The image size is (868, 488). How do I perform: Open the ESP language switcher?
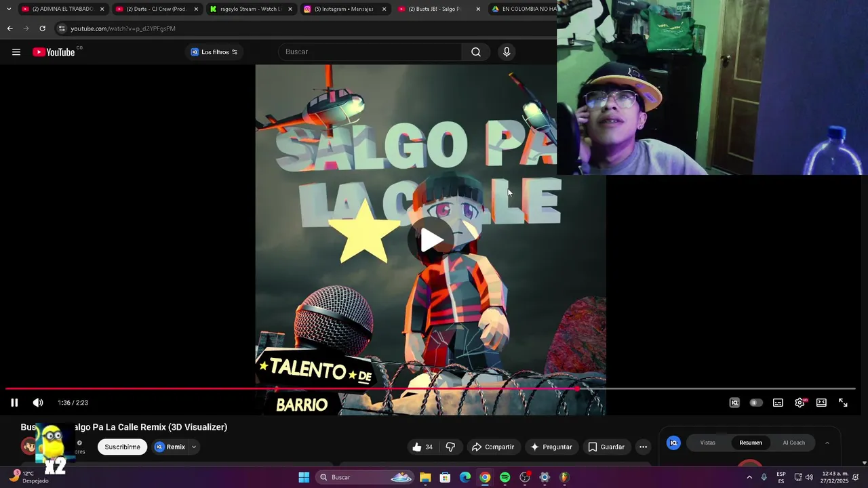click(781, 477)
